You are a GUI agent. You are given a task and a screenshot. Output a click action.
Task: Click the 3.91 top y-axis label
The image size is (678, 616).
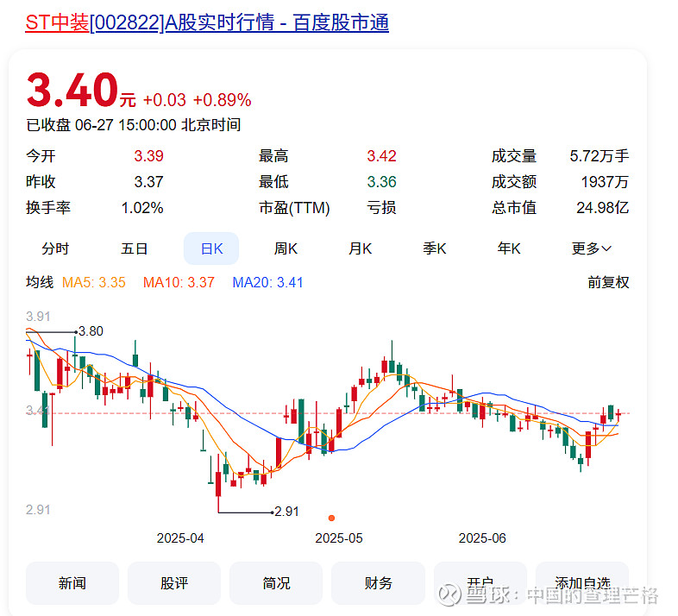(x=38, y=317)
